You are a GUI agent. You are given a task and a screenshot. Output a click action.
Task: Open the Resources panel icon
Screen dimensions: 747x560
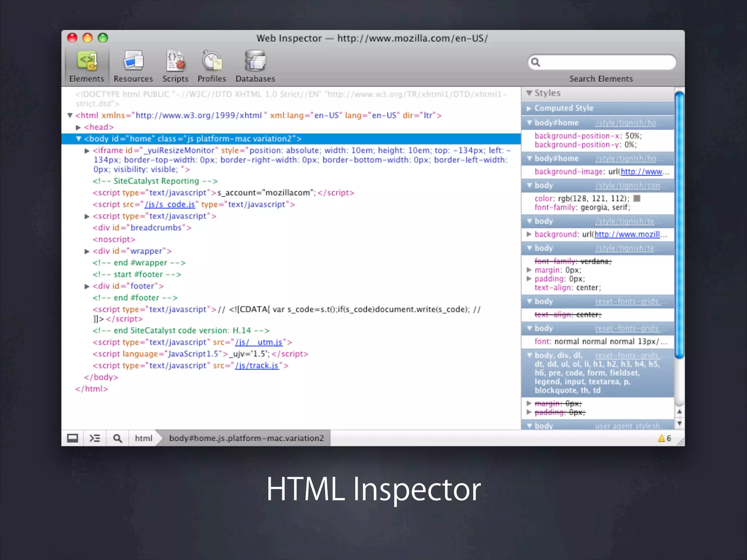point(133,61)
